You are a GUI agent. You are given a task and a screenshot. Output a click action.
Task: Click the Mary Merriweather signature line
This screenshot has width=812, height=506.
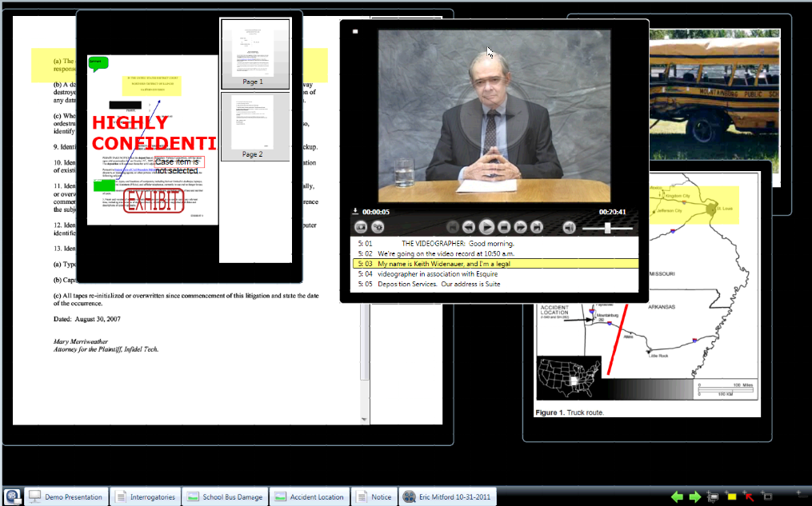pos(81,341)
